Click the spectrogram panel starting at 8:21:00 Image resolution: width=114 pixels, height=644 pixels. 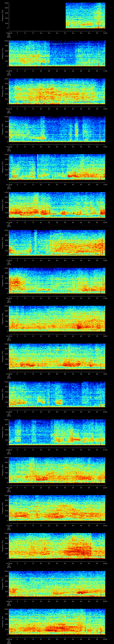pyautogui.click(x=57, y=470)
